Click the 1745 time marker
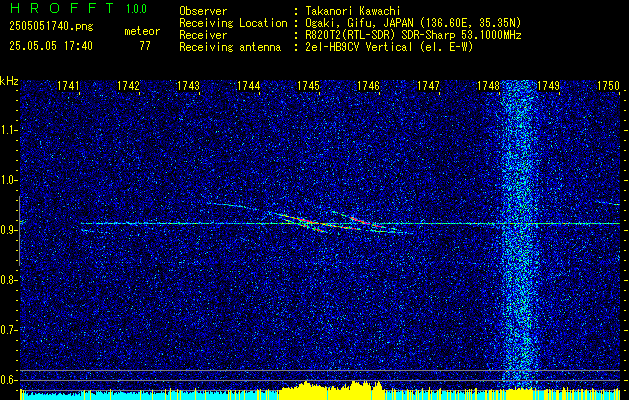 click(x=308, y=85)
